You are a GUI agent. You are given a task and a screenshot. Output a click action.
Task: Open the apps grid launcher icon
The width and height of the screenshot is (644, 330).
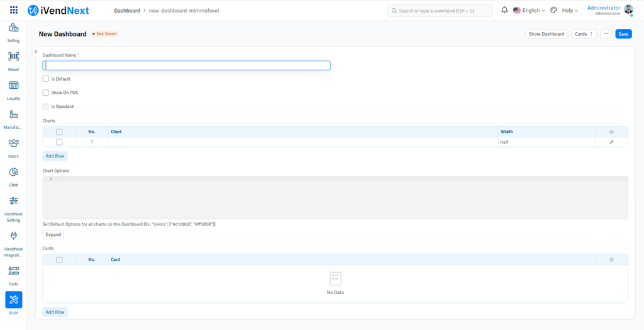[x=13, y=10]
